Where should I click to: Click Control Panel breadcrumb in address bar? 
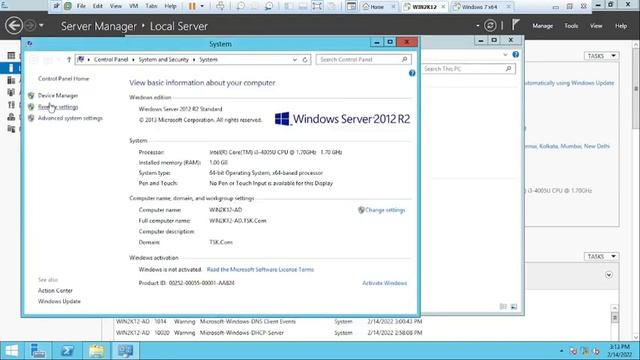click(x=111, y=60)
